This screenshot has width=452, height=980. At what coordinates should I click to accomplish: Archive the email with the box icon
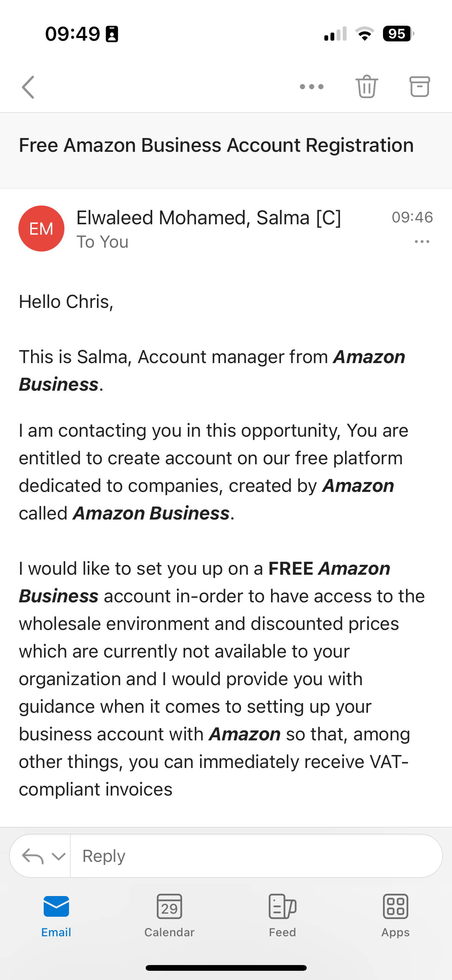point(419,86)
